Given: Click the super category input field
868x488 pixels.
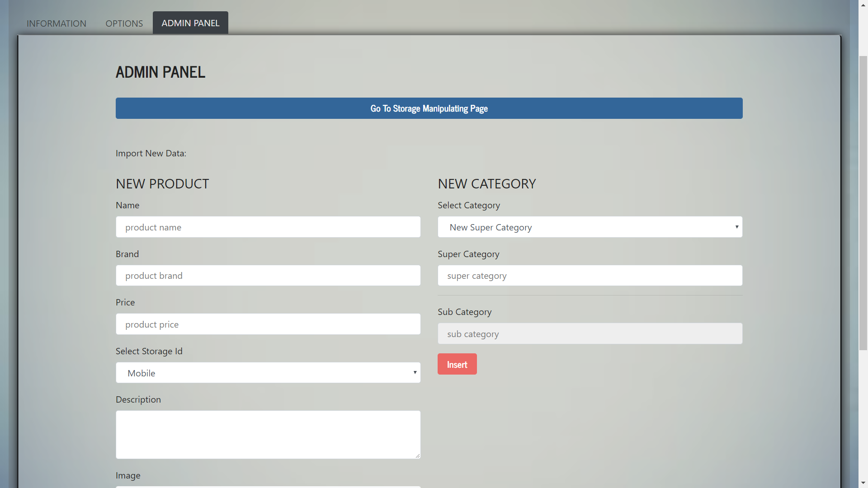Looking at the screenshot, I should pos(590,276).
